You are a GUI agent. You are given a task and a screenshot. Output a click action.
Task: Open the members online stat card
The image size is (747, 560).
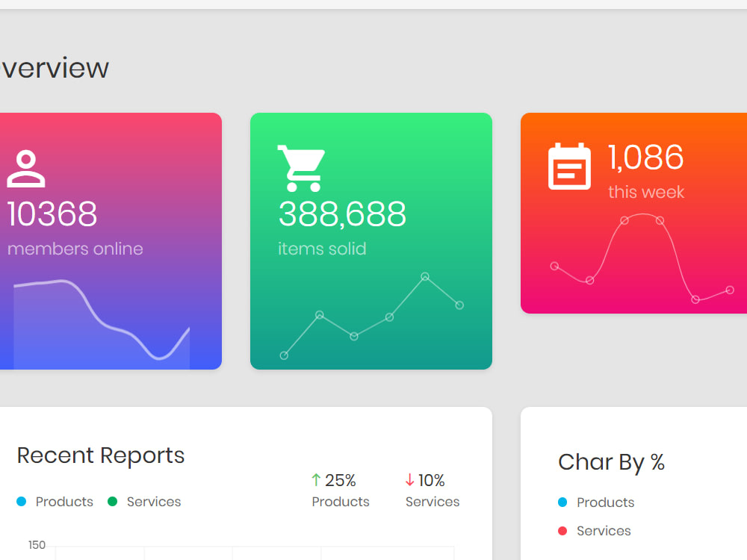click(x=111, y=240)
